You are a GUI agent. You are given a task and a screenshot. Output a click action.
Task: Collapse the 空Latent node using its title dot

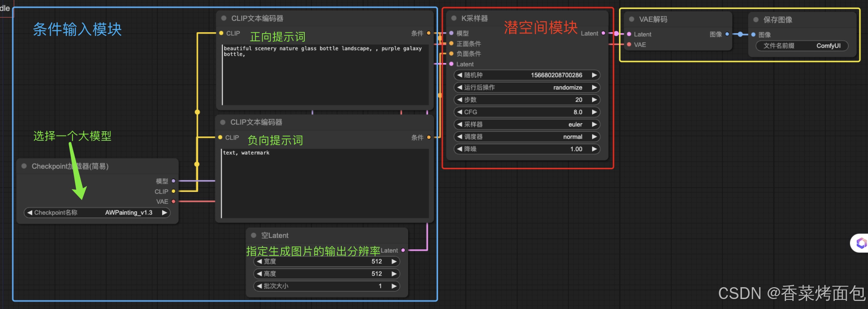click(x=254, y=235)
